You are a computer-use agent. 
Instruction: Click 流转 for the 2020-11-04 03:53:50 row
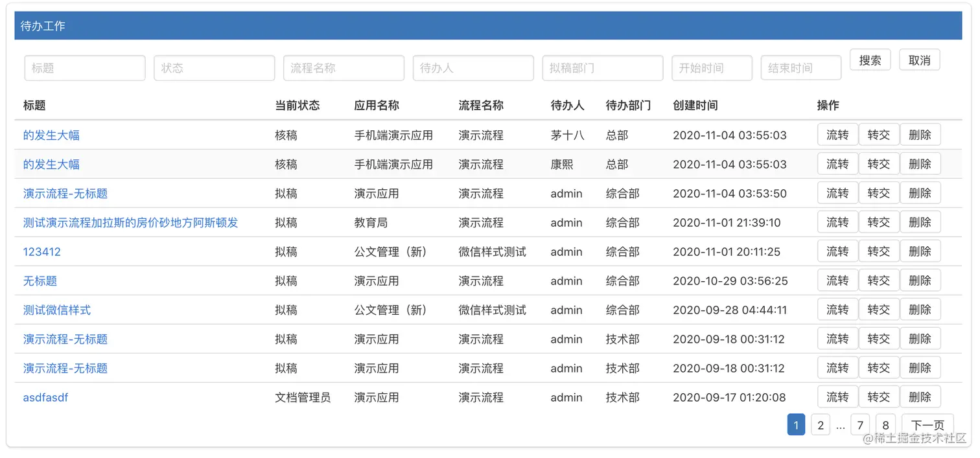coord(837,193)
